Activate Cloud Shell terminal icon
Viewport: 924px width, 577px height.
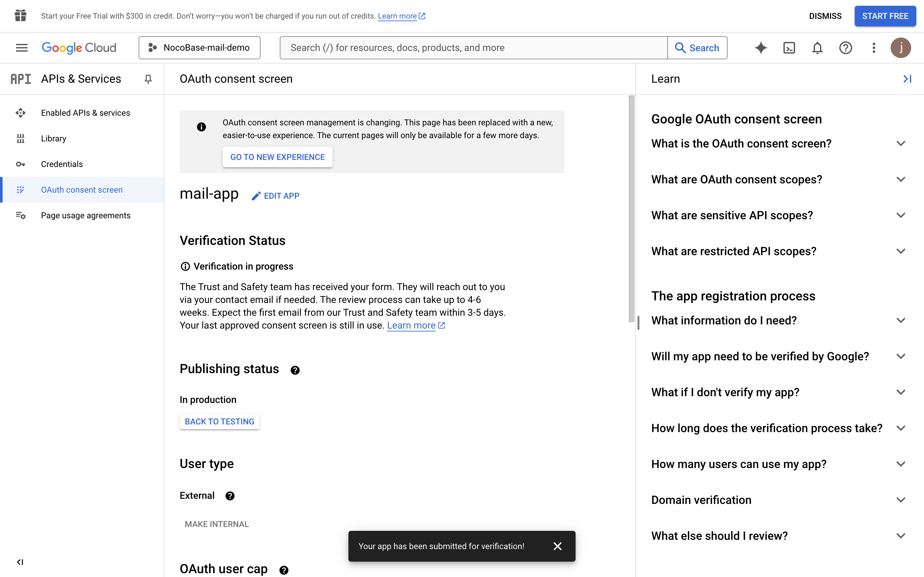click(x=789, y=48)
